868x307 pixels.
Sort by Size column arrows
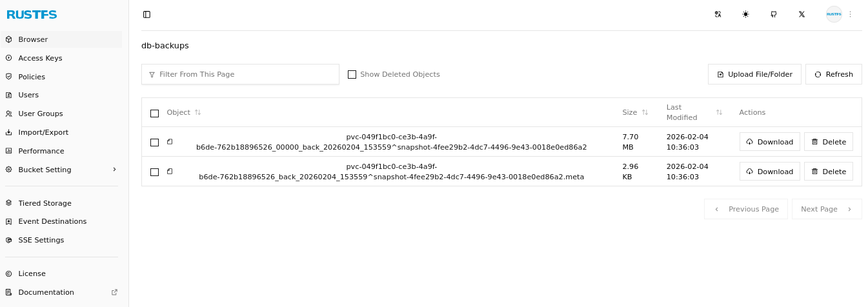tap(645, 112)
